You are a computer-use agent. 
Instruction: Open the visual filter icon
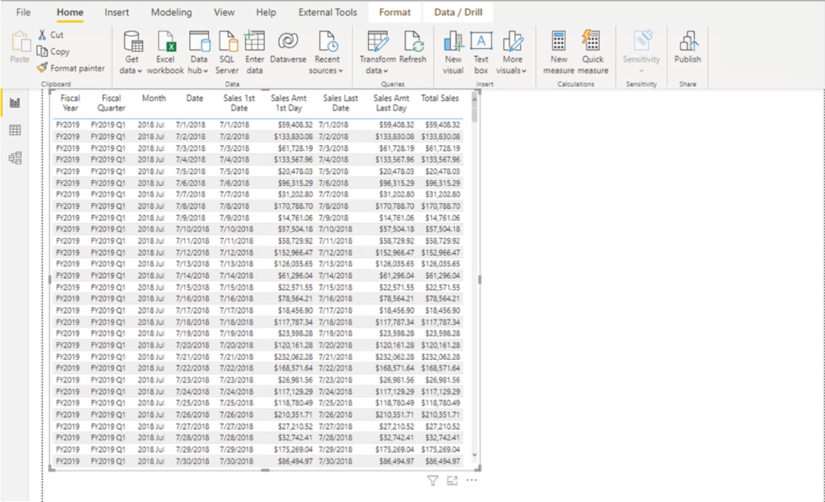[x=432, y=481]
